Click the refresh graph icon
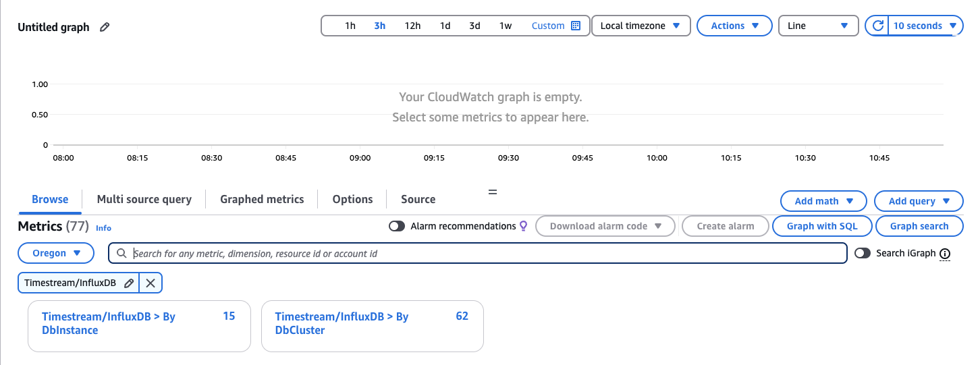This screenshot has width=980, height=365. pyautogui.click(x=878, y=26)
